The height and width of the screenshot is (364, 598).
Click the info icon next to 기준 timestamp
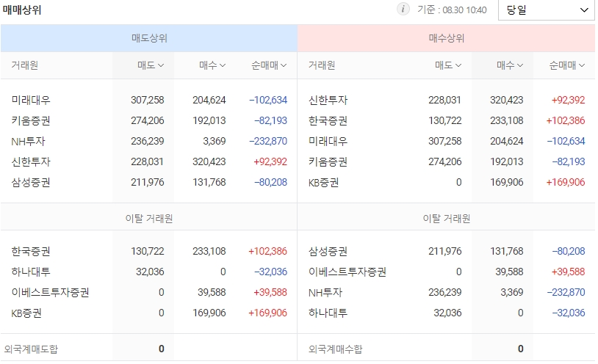[403, 9]
